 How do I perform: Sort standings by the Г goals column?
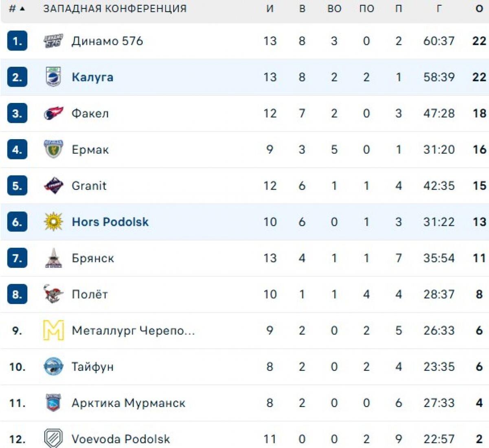(439, 9)
